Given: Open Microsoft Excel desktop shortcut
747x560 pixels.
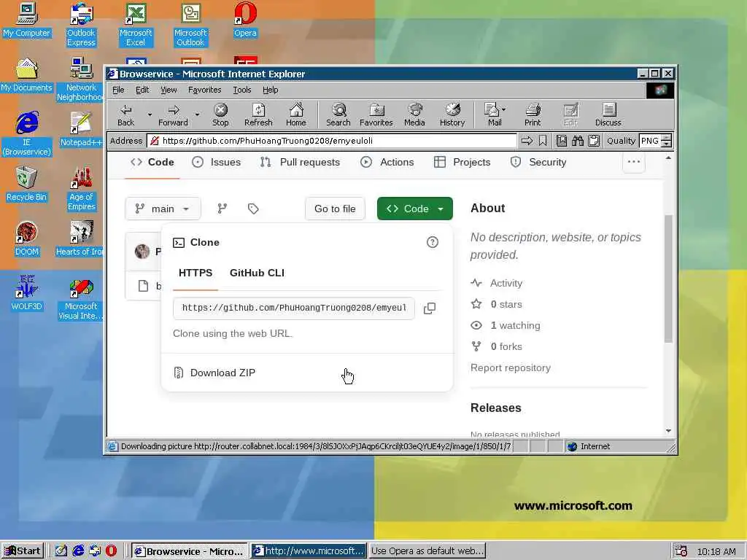Looking at the screenshot, I should [x=136, y=25].
